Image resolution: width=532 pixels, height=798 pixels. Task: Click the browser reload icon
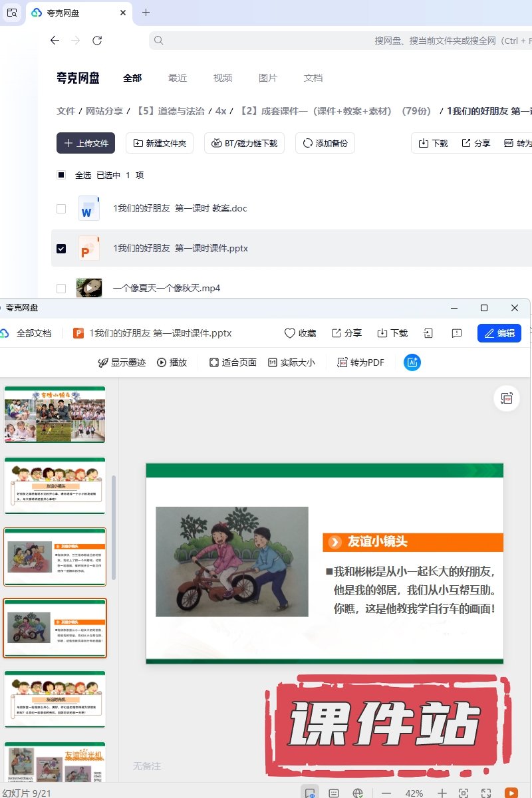pos(97,41)
